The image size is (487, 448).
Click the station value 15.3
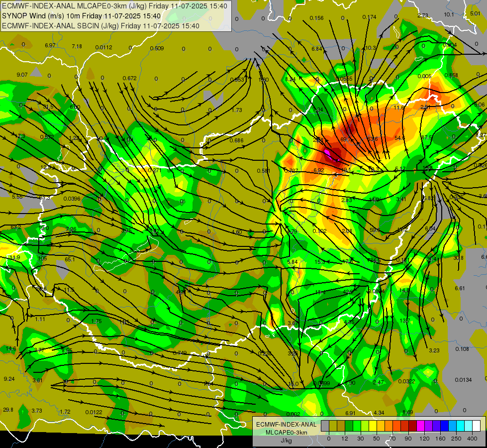pyautogui.click(x=319, y=262)
